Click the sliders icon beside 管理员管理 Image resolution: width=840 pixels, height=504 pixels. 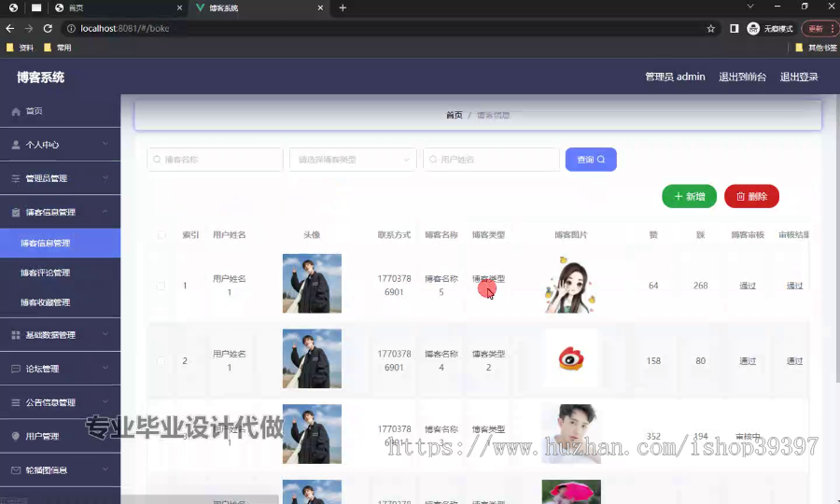(x=16, y=178)
